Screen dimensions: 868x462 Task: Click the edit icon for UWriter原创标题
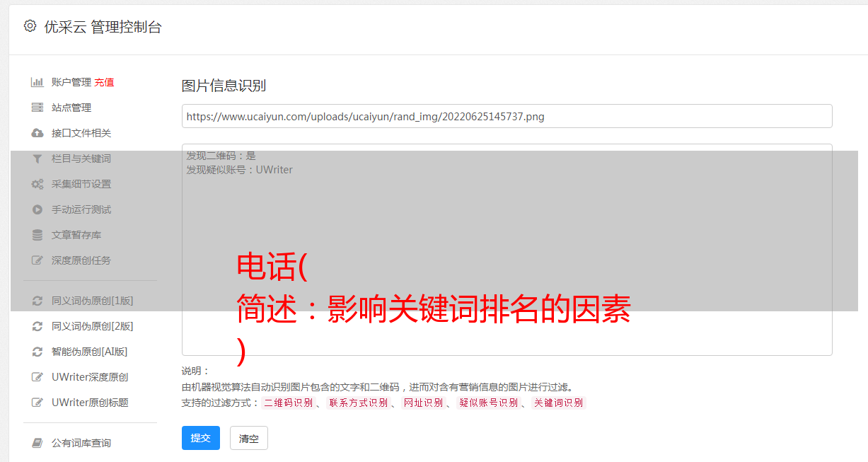click(37, 403)
